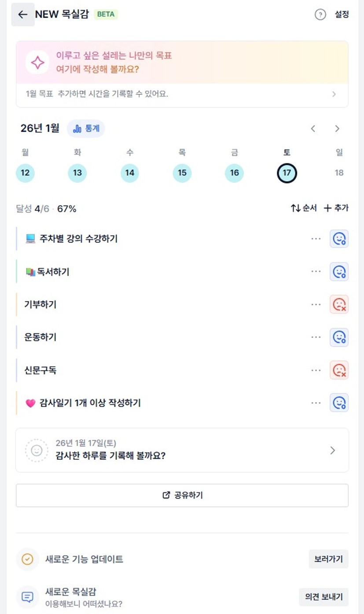Click the 새로운 기능 업데이트 check icon

[27, 559]
